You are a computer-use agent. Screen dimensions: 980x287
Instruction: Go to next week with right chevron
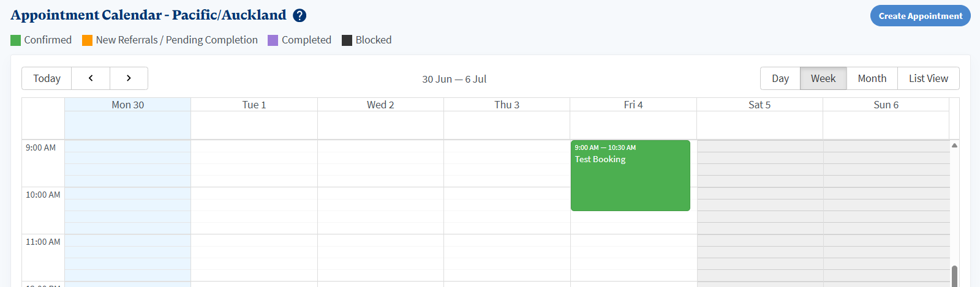coord(129,78)
